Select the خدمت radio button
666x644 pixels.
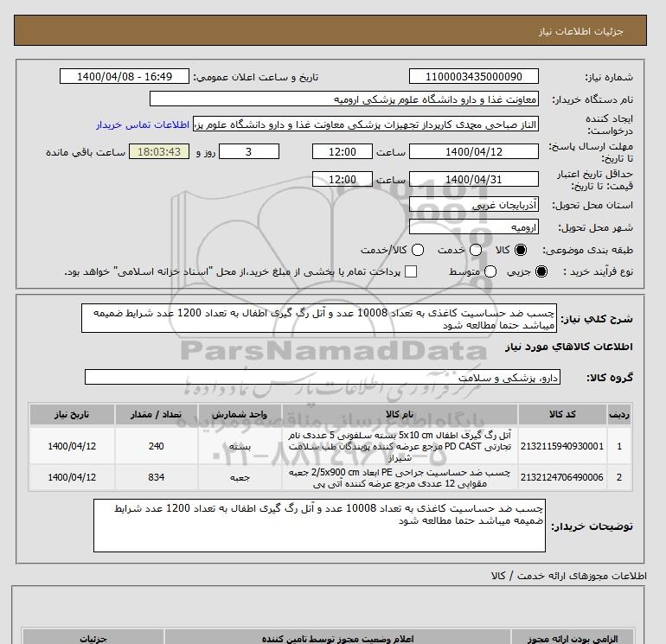click(x=476, y=250)
